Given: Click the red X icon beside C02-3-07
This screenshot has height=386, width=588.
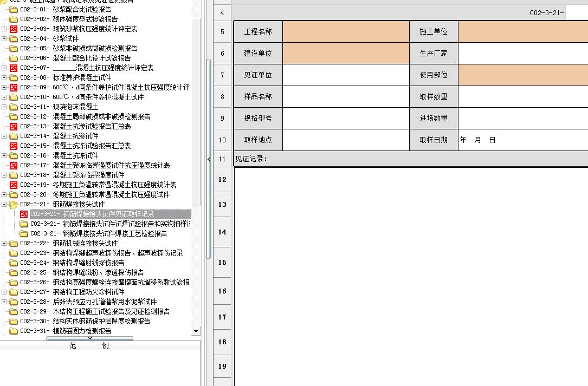Looking at the screenshot, I should pyautogui.click(x=14, y=68).
